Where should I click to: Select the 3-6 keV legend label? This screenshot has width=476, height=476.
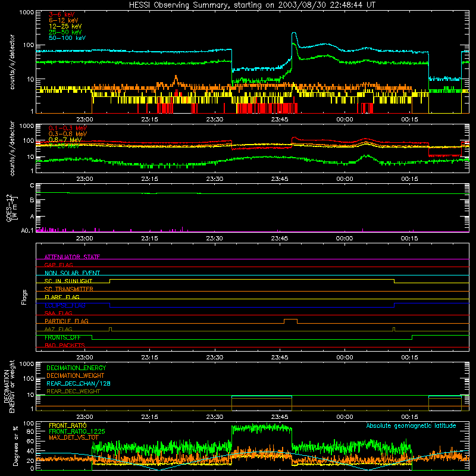[x=61, y=14]
